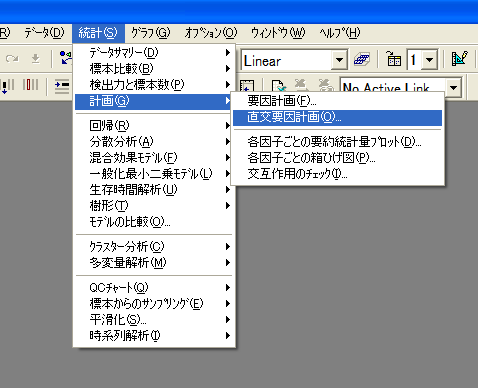
Task: Choose 要因計画(F)... in submenu
Action: [x=337, y=101]
